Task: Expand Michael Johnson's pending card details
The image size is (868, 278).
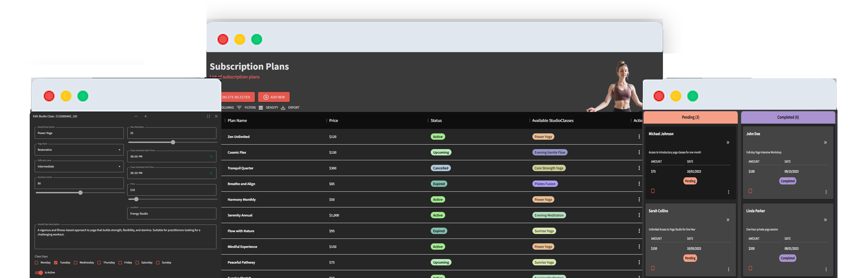Action: (x=728, y=142)
